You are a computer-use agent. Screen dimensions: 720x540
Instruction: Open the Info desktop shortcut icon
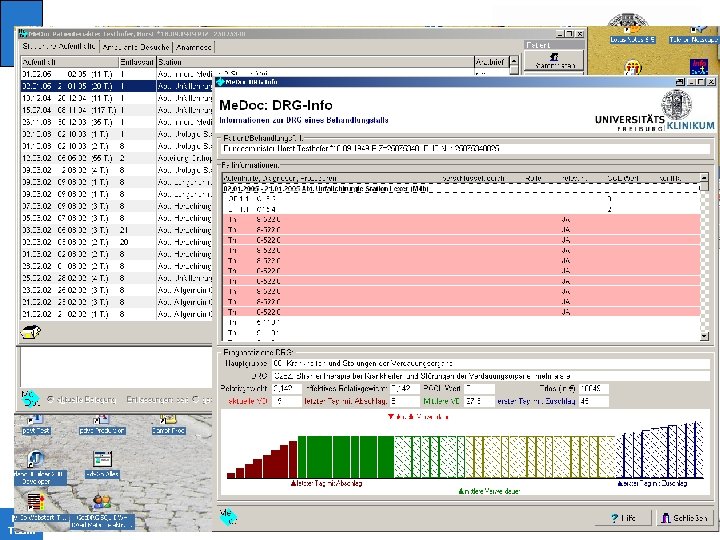(x=699, y=67)
